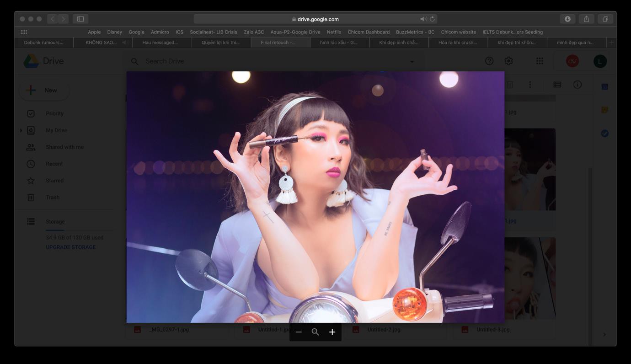Click the previewed portrait image
Image resolution: width=631 pixels, height=364 pixels.
tap(315, 197)
